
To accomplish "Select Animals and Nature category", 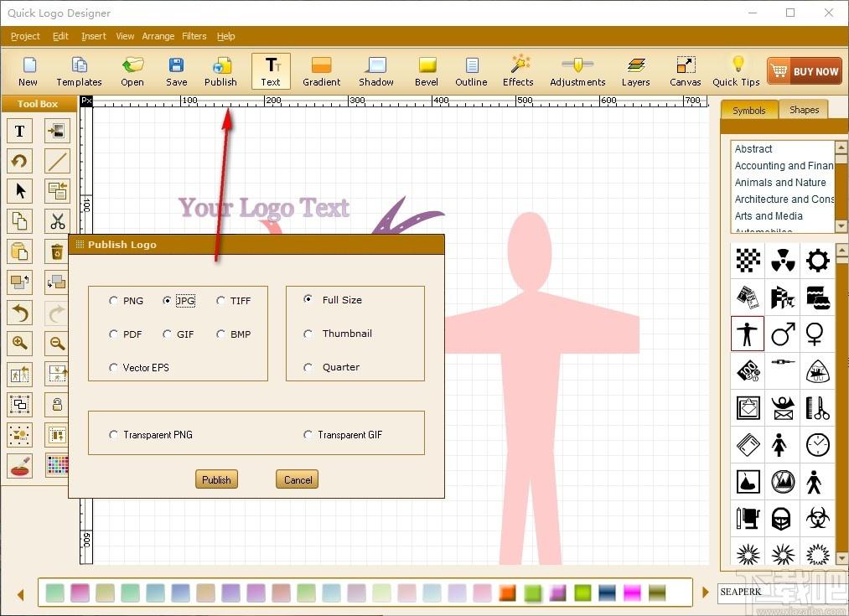I will point(780,183).
